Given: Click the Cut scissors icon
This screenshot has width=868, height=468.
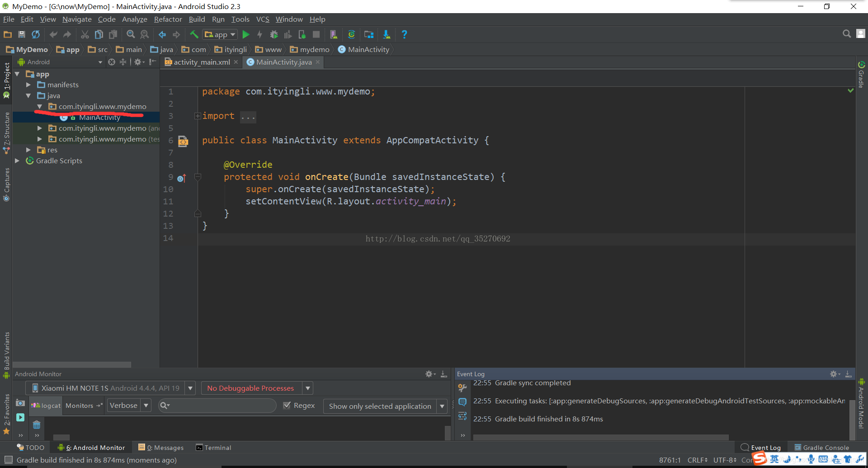Looking at the screenshot, I should click(x=85, y=34).
